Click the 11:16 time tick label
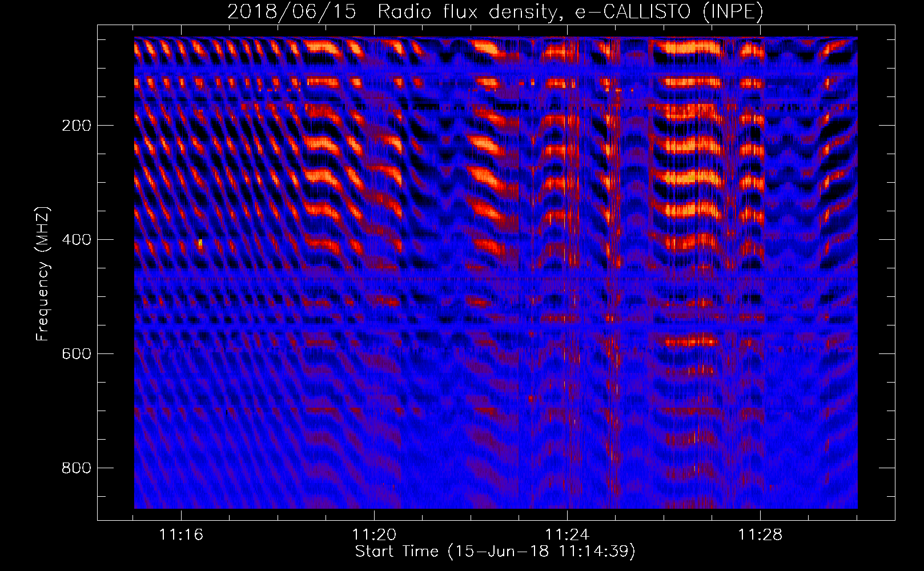This screenshot has width=924, height=571. (x=181, y=535)
